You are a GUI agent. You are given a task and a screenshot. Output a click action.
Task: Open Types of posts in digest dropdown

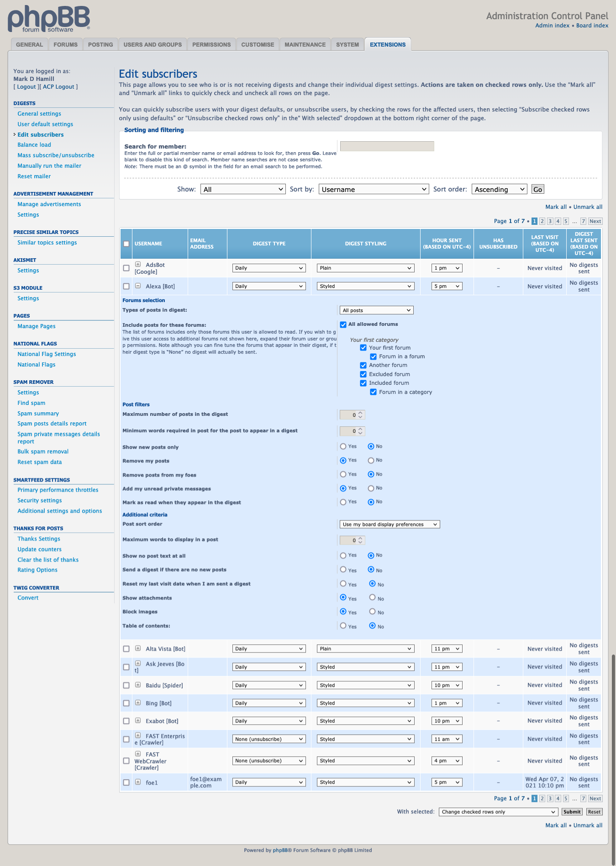point(377,310)
